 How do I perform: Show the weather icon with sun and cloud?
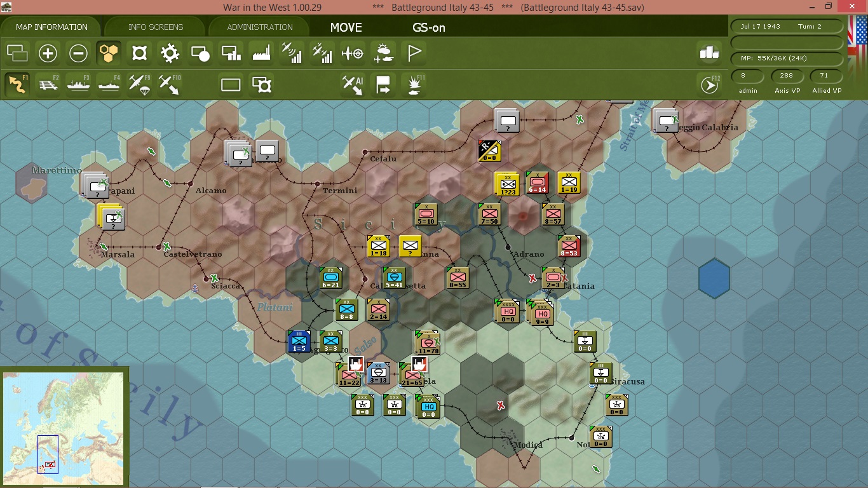pos(383,53)
